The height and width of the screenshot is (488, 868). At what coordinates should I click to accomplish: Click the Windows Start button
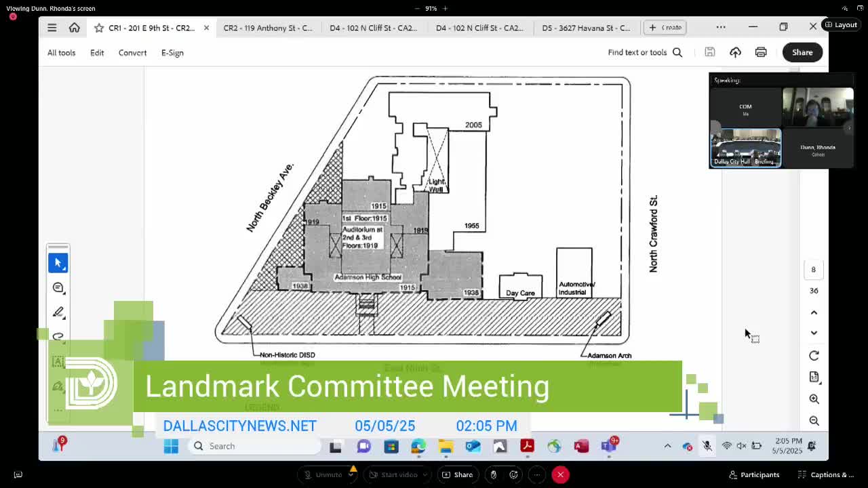171,446
